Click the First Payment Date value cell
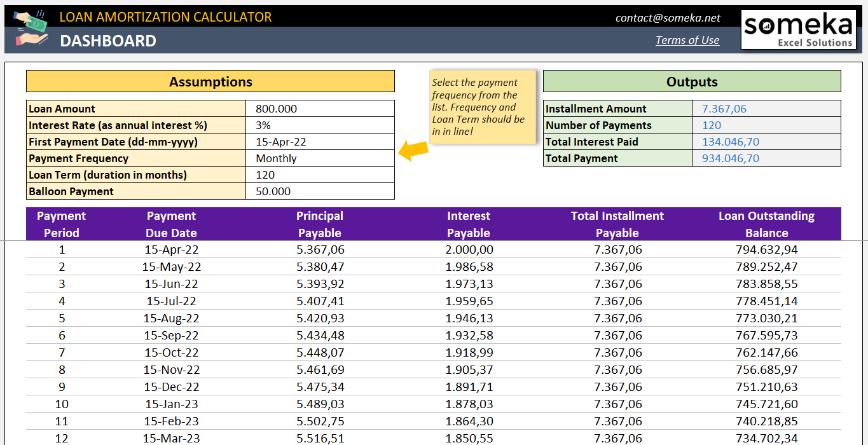Screen dimensions: 868x445 point(320,142)
